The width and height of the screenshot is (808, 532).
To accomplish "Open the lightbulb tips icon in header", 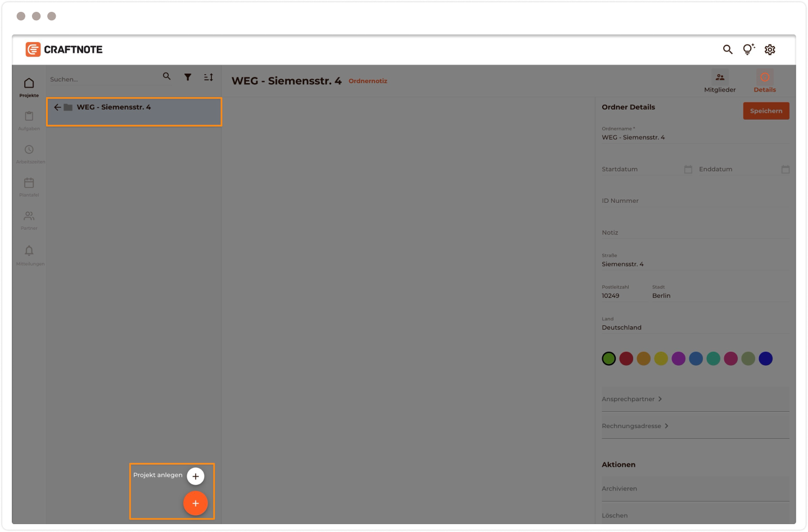I will click(748, 49).
